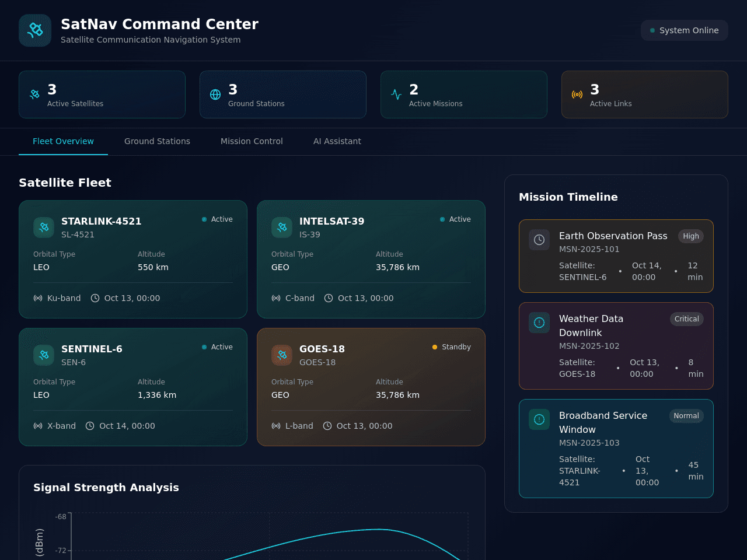
Task: Click mission ID MSN-2025-101
Action: (589, 249)
